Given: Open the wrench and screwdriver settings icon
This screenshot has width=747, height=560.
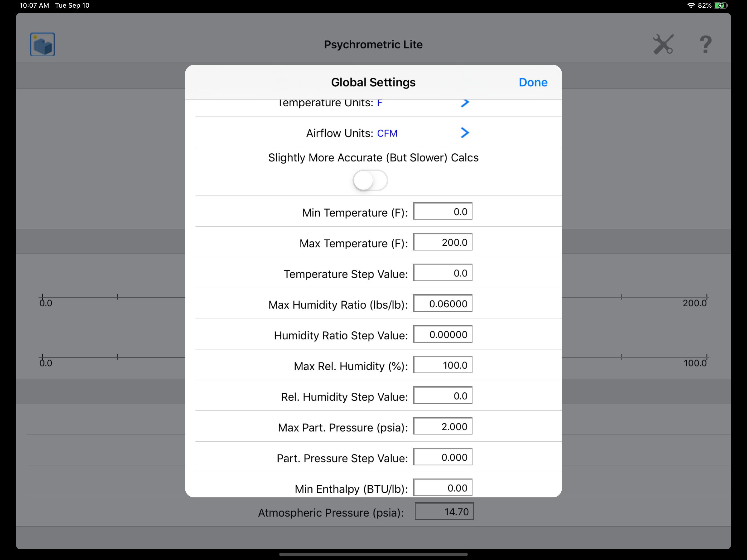Looking at the screenshot, I should (x=663, y=44).
